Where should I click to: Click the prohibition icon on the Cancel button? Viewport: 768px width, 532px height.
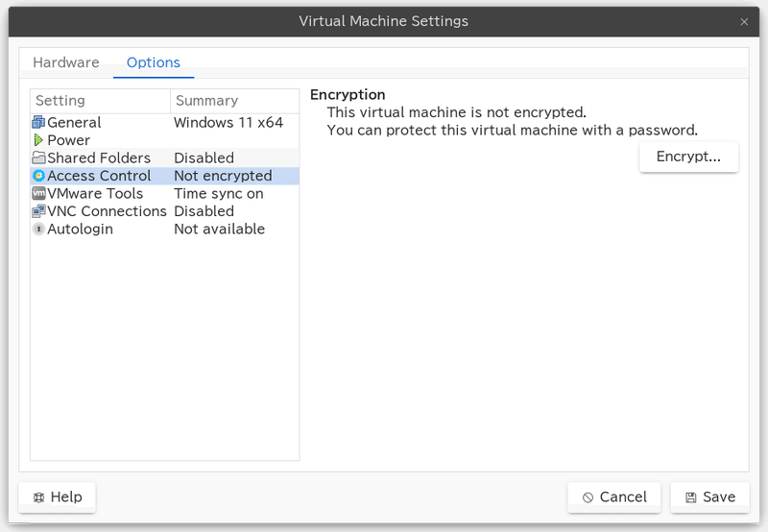coord(588,497)
